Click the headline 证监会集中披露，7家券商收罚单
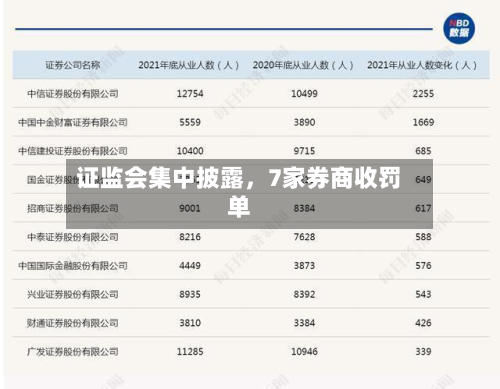500x389 pixels. tap(239, 192)
